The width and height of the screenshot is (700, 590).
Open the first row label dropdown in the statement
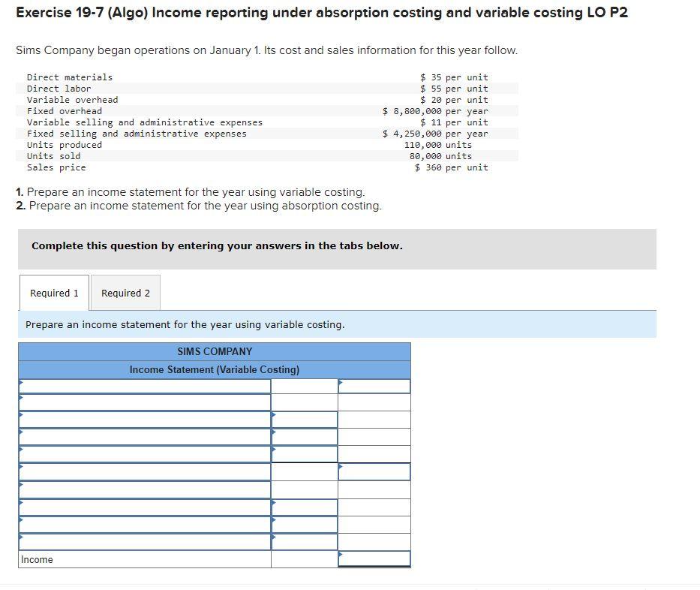point(143,386)
